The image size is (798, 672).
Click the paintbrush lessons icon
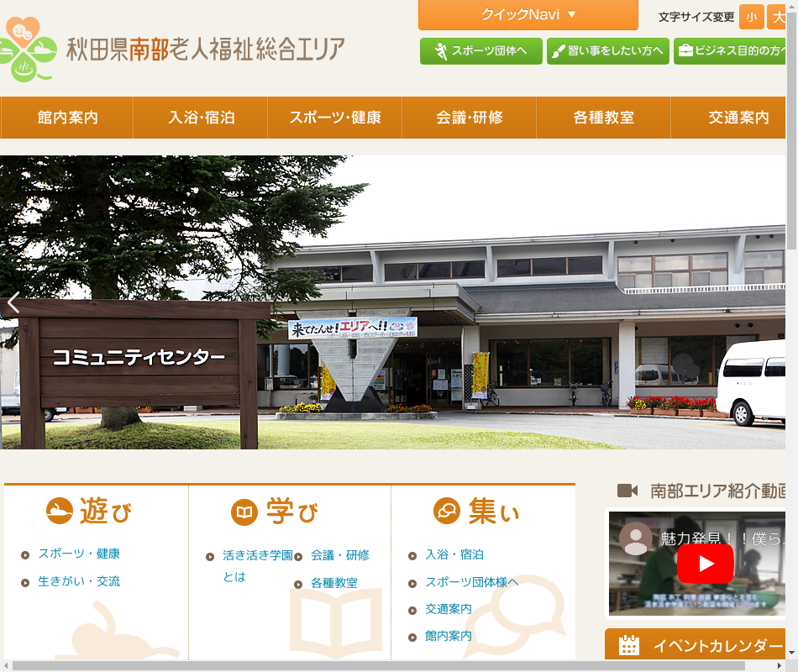[559, 51]
